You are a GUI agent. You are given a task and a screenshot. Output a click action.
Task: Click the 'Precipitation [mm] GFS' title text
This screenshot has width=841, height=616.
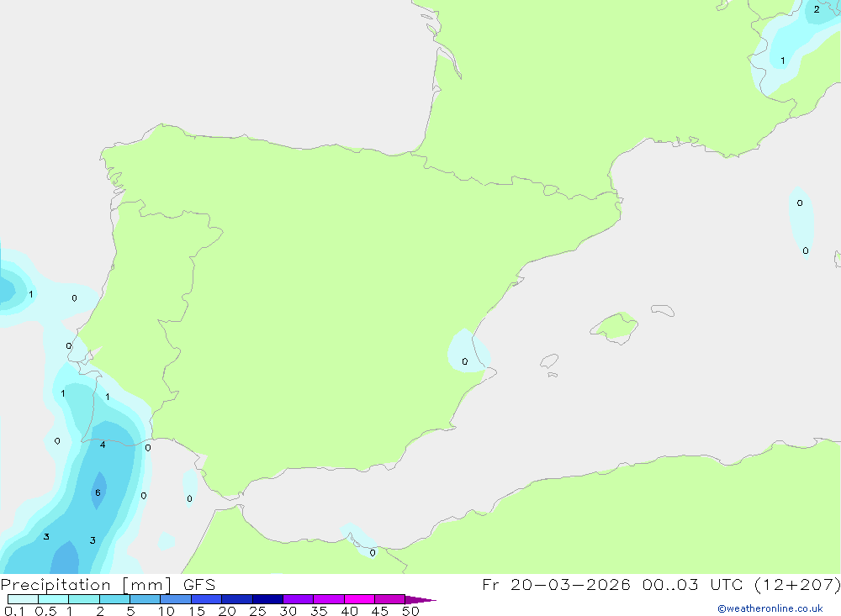(x=108, y=585)
